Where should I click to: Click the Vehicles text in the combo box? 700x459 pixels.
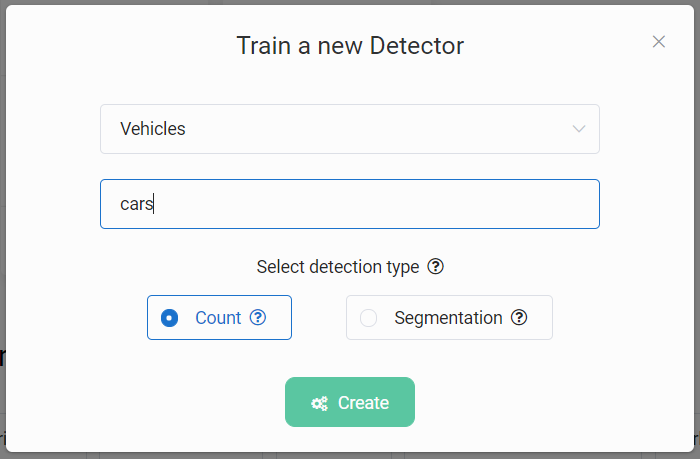[x=153, y=129]
